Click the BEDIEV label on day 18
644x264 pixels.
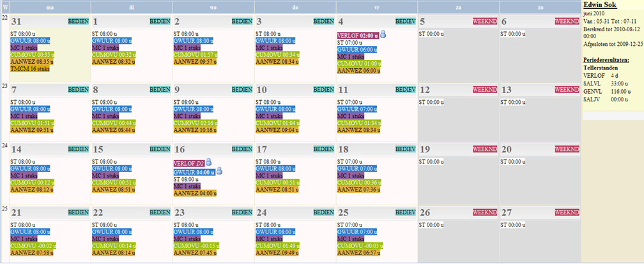[406, 149]
